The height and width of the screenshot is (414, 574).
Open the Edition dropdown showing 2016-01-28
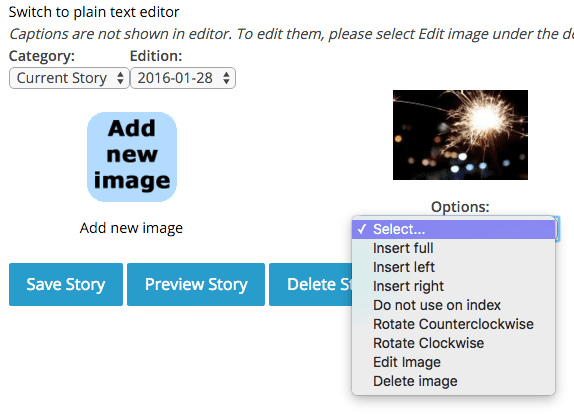point(183,78)
